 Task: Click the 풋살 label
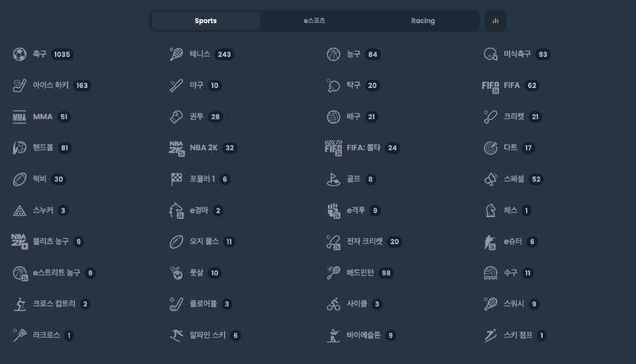196,273
